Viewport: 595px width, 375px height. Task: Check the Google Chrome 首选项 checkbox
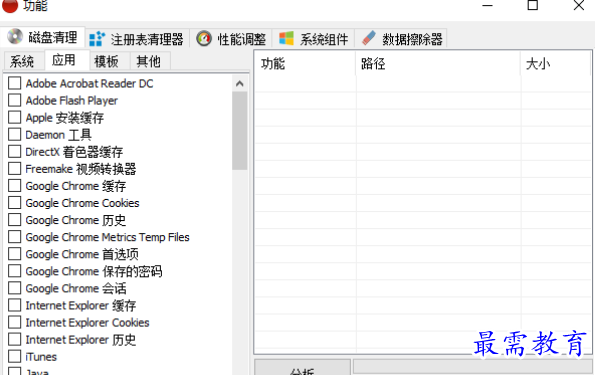pos(14,254)
